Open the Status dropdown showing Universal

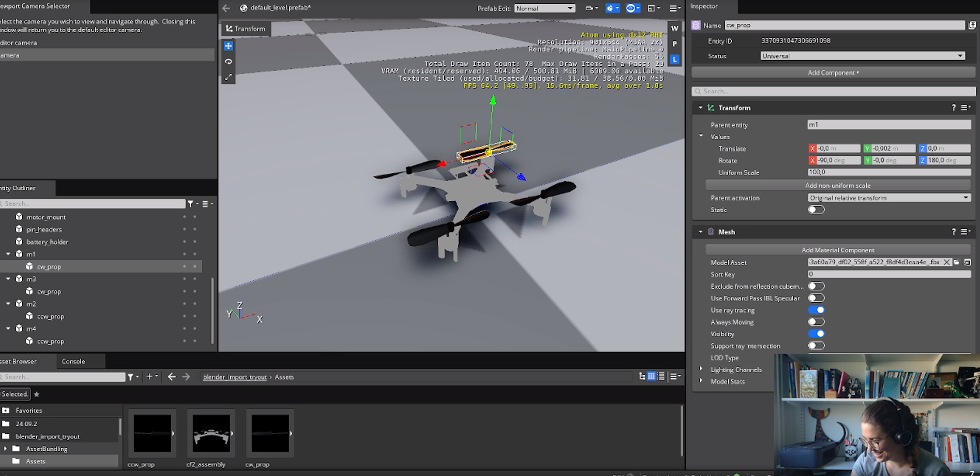862,56
